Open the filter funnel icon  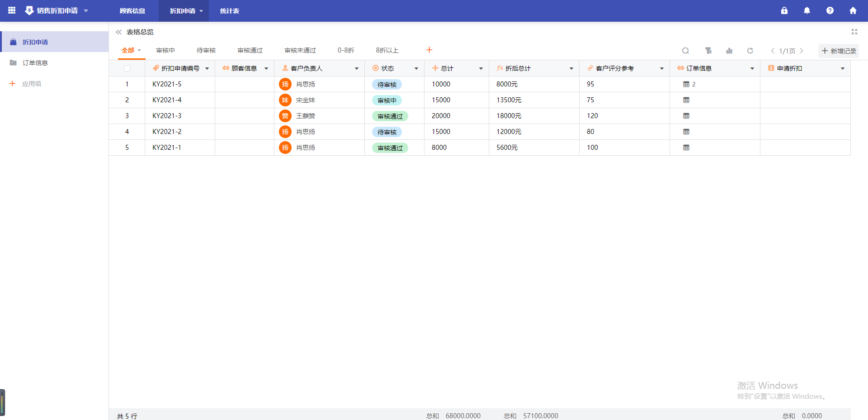click(x=708, y=51)
